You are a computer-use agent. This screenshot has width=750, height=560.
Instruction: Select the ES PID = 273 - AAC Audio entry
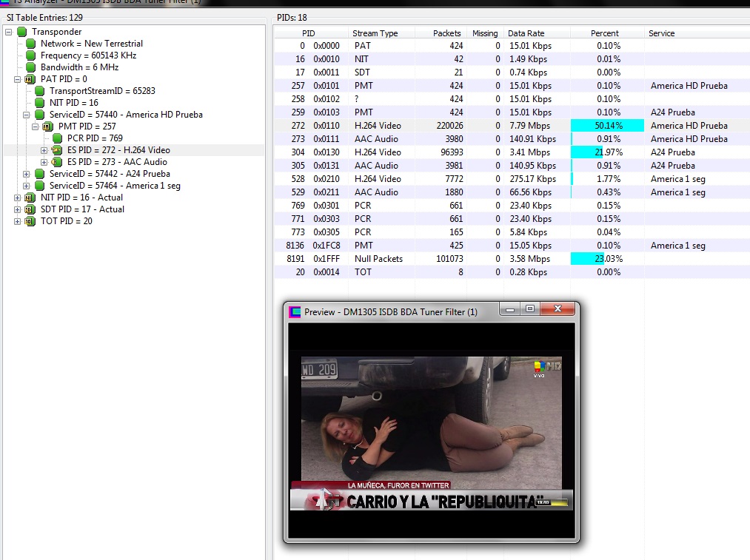pos(117,162)
